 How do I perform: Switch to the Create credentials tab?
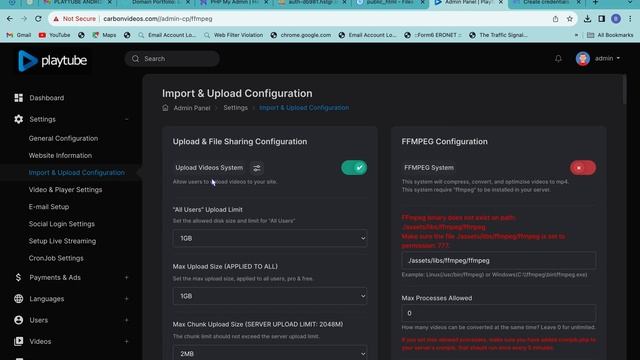[x=546, y=3]
